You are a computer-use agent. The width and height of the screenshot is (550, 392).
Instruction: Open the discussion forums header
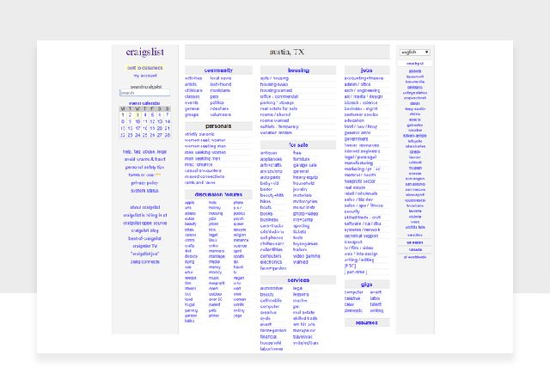point(218,194)
